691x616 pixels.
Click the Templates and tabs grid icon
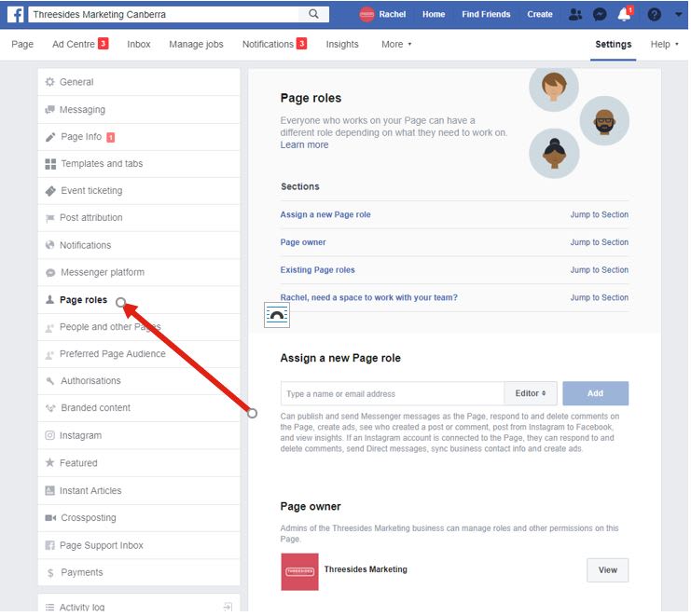(x=50, y=165)
